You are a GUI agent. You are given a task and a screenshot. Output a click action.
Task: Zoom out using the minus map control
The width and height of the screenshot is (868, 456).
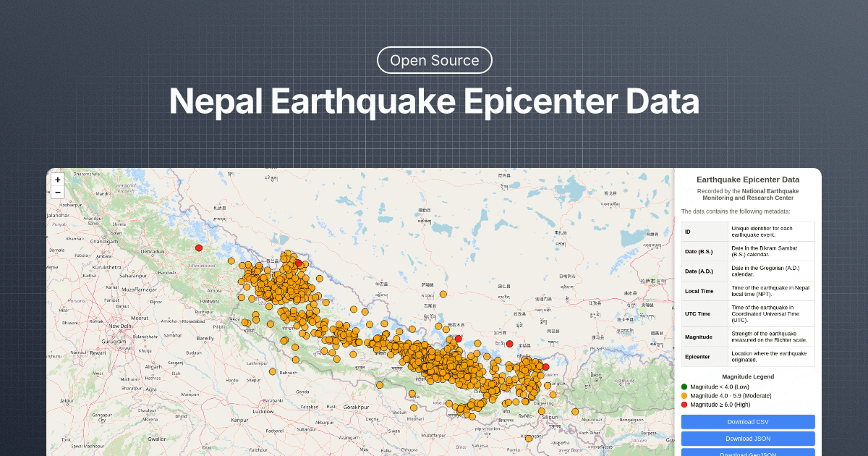58,192
